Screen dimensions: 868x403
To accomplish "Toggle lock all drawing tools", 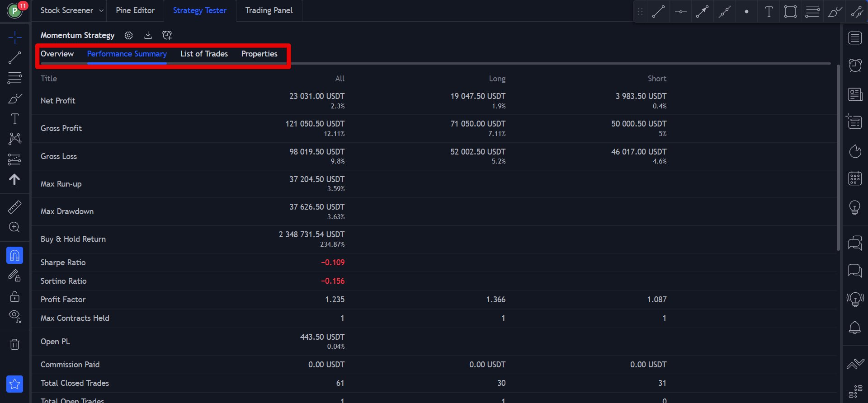I will (x=15, y=296).
